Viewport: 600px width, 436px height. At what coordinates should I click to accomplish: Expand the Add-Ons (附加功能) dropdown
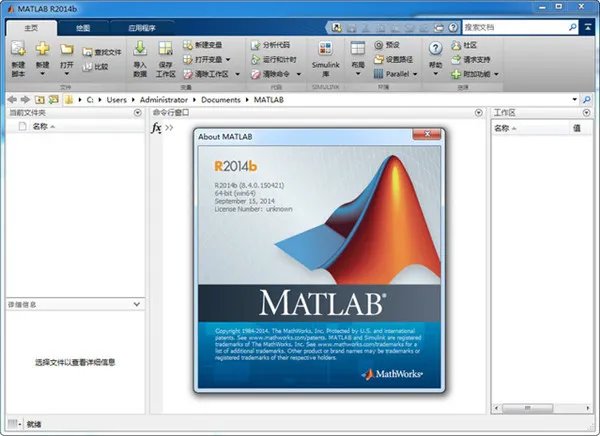click(x=496, y=74)
